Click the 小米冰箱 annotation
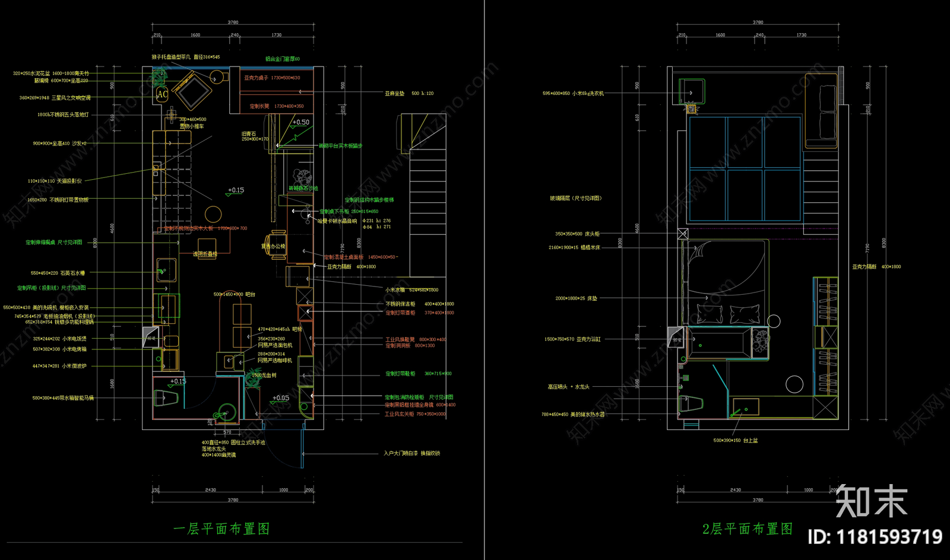The width and height of the screenshot is (950, 560). [411, 290]
